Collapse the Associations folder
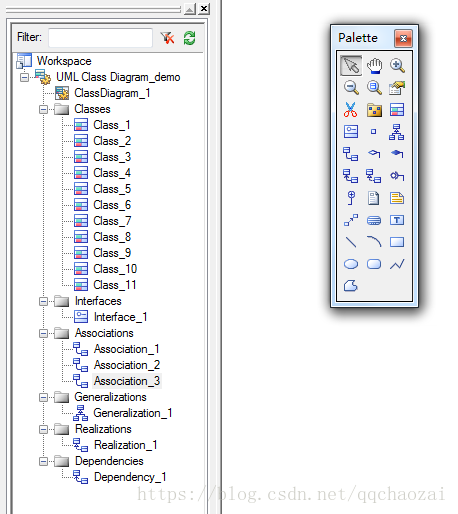Image resolution: width=458 pixels, height=514 pixels. [43, 333]
